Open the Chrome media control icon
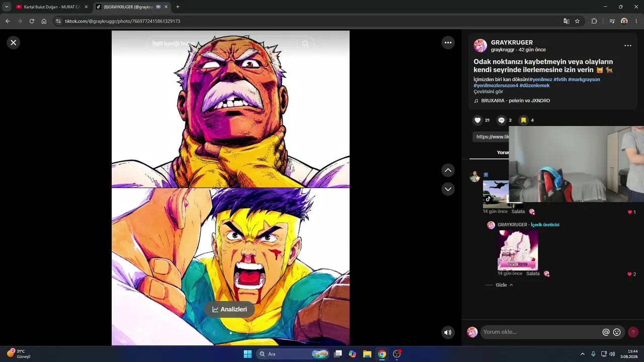The image size is (644, 362). coord(612,21)
